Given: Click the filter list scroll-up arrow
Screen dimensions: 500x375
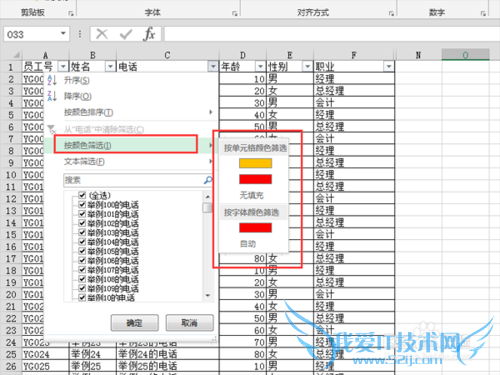Looking at the screenshot, I should [x=208, y=197].
